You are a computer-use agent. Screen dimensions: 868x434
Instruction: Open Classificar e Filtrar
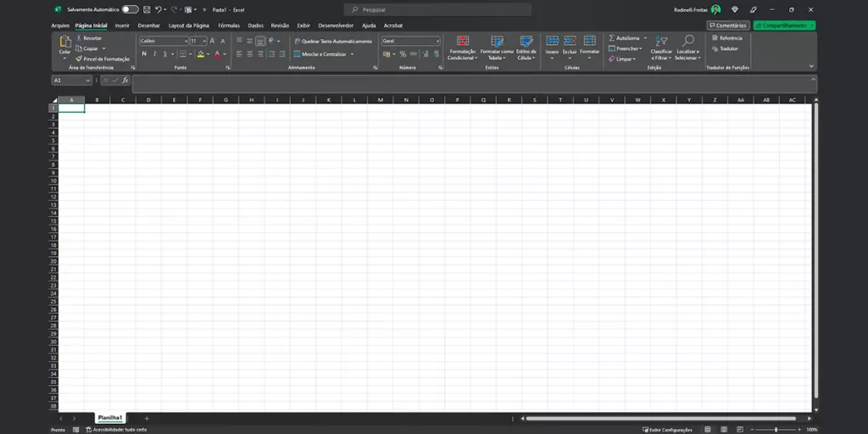[661, 48]
